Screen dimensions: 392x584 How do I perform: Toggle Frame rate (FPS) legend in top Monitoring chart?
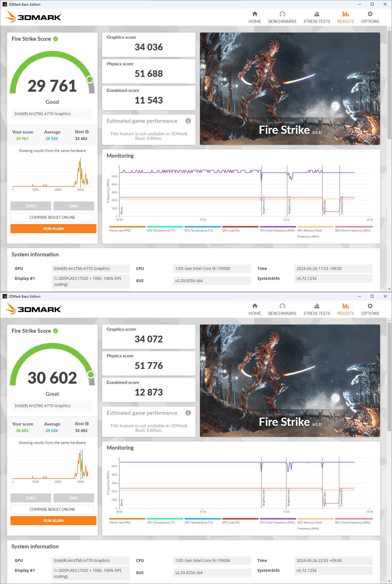[x=127, y=229]
